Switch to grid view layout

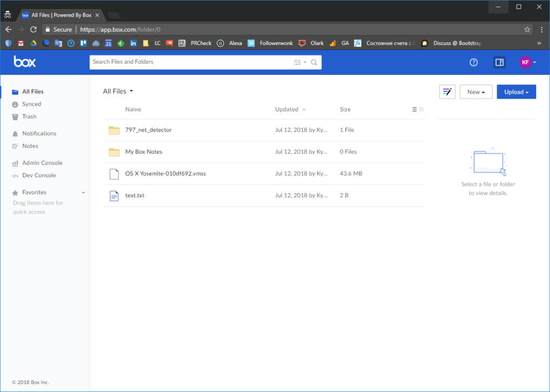[x=421, y=109]
